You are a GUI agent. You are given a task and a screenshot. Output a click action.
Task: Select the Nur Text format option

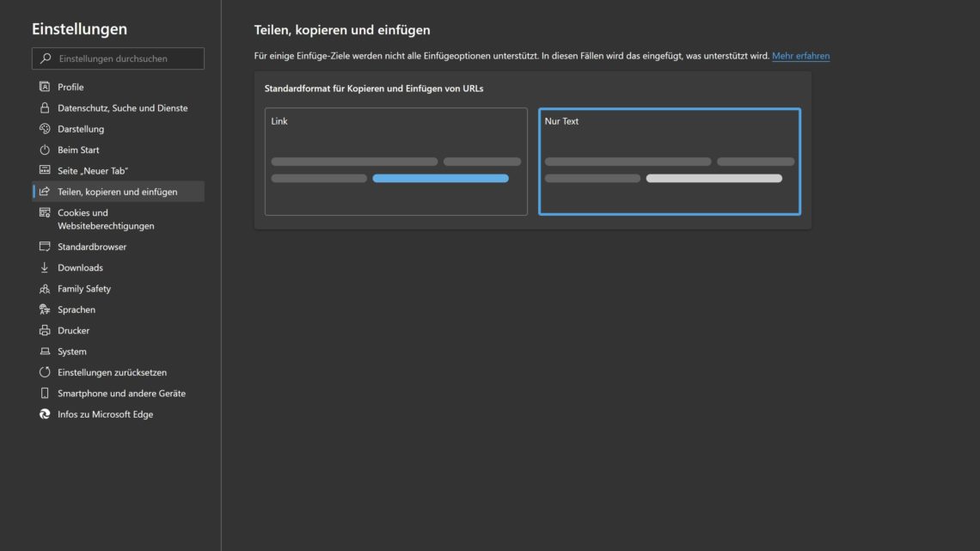pos(668,161)
